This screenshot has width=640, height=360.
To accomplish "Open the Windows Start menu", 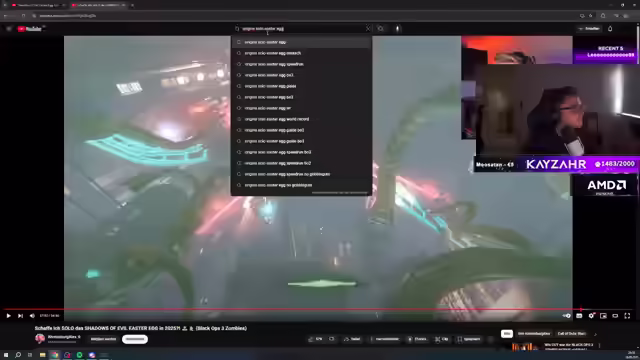I will [6, 355].
